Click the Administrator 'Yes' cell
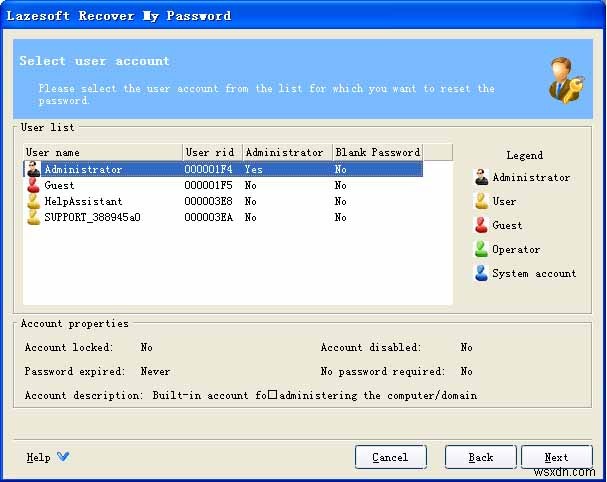This screenshot has height=482, width=607. (x=254, y=169)
